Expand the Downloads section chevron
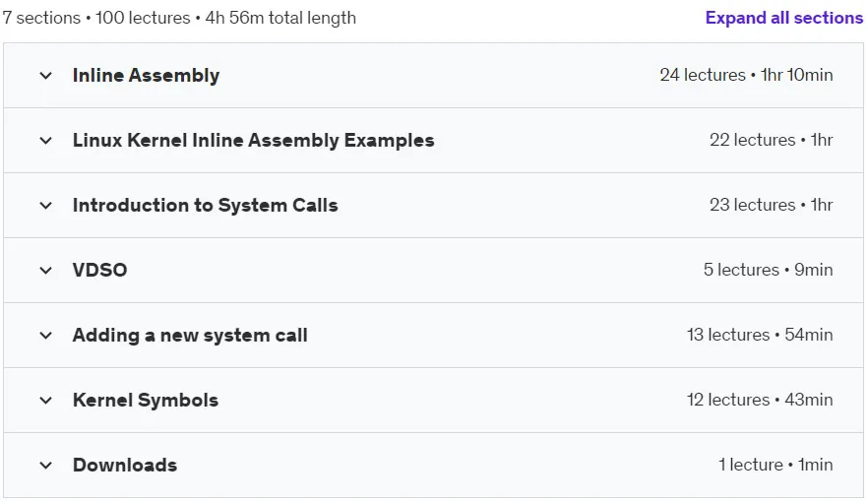This screenshot has height=502, width=868. click(46, 466)
